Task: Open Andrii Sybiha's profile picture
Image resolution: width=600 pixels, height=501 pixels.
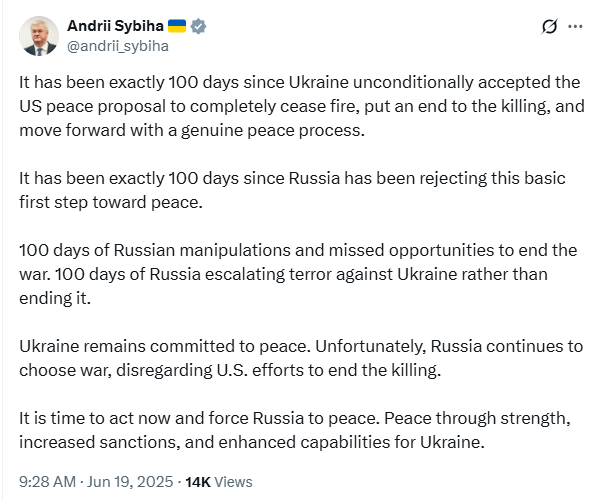Action: (38, 36)
